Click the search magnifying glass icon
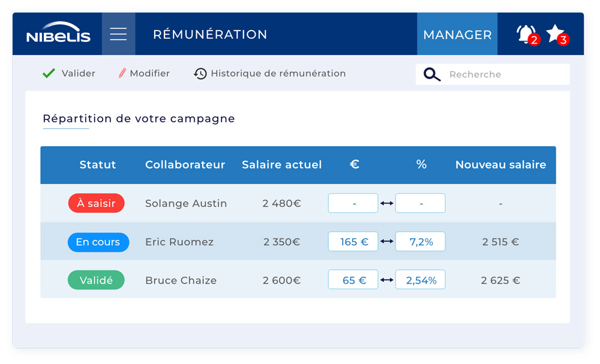The width and height of the screenshot is (600, 364). pyautogui.click(x=432, y=74)
